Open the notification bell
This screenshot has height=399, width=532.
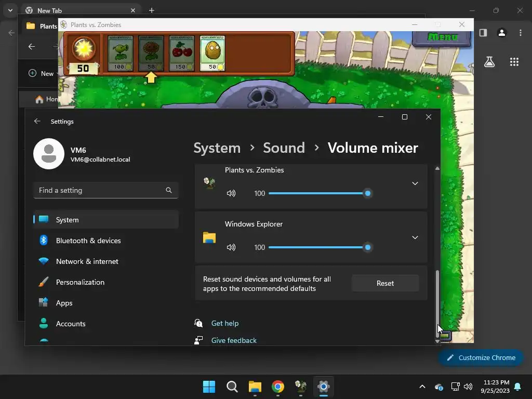tap(518, 387)
